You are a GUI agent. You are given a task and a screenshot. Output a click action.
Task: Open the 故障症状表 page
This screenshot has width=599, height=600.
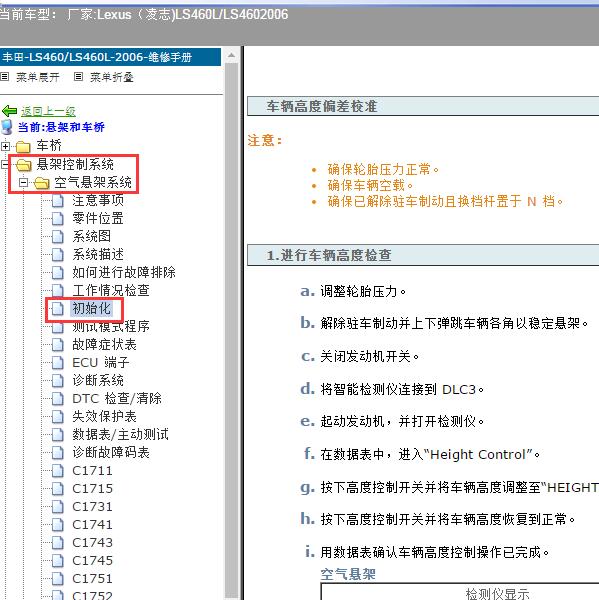pos(104,344)
